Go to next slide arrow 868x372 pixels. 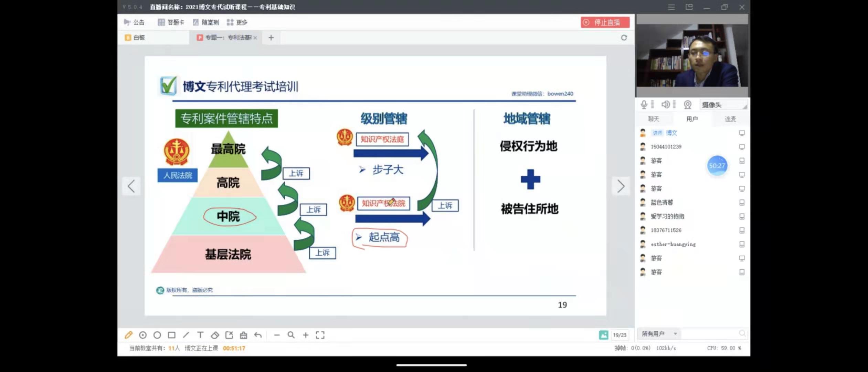[x=621, y=186]
